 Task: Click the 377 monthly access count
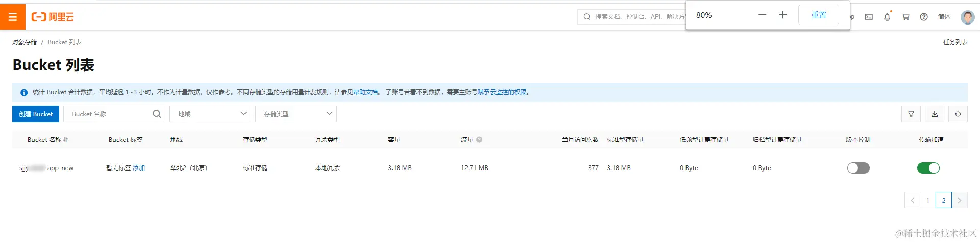(x=593, y=168)
